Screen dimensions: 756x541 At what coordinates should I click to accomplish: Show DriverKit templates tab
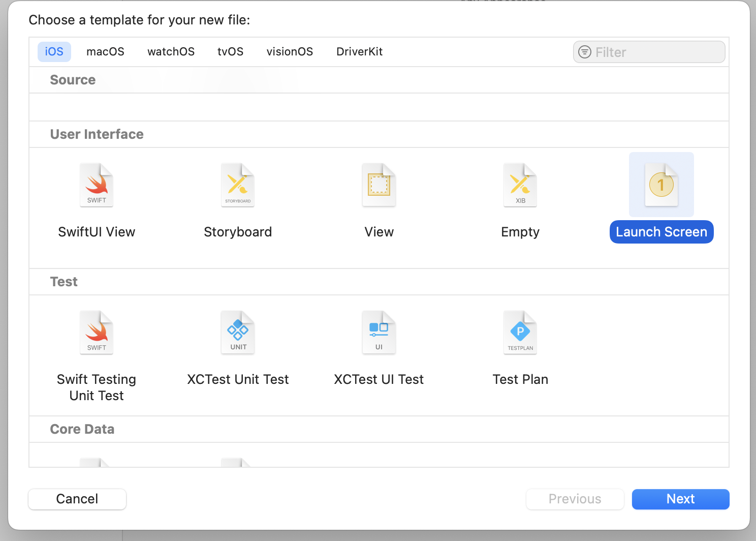coord(360,52)
